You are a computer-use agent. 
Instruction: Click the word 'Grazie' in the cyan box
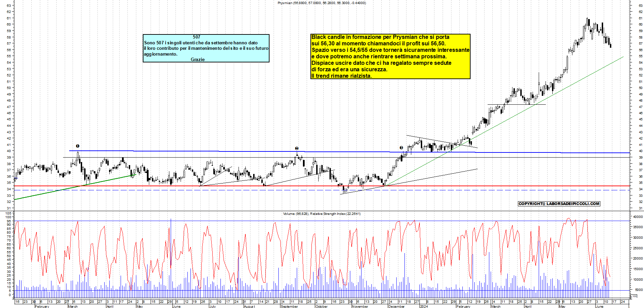point(198,59)
